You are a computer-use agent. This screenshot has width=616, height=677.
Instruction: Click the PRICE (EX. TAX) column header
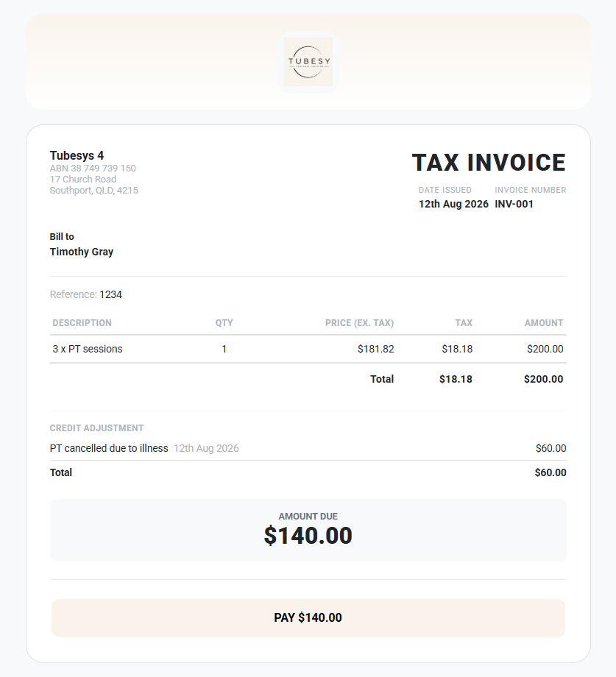(x=359, y=323)
